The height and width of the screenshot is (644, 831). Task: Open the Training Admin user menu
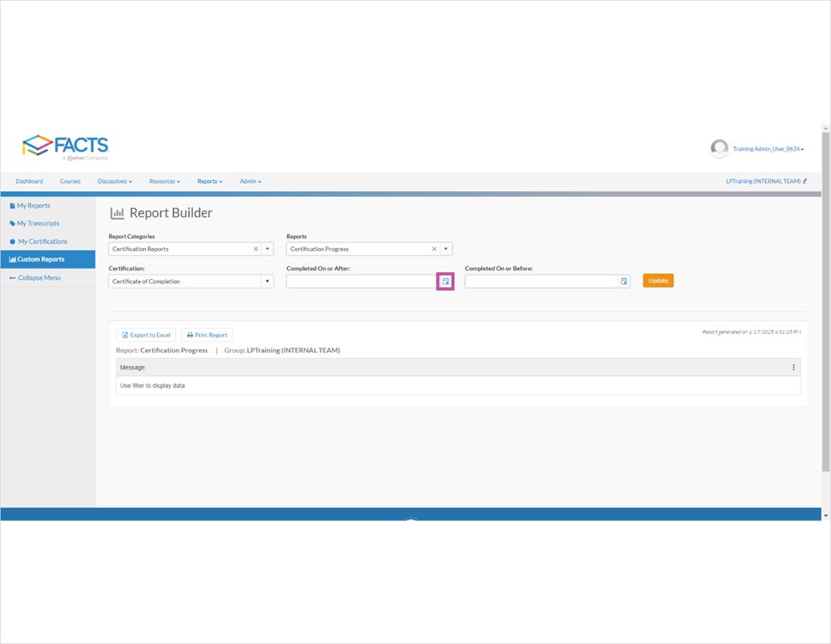[x=768, y=149]
